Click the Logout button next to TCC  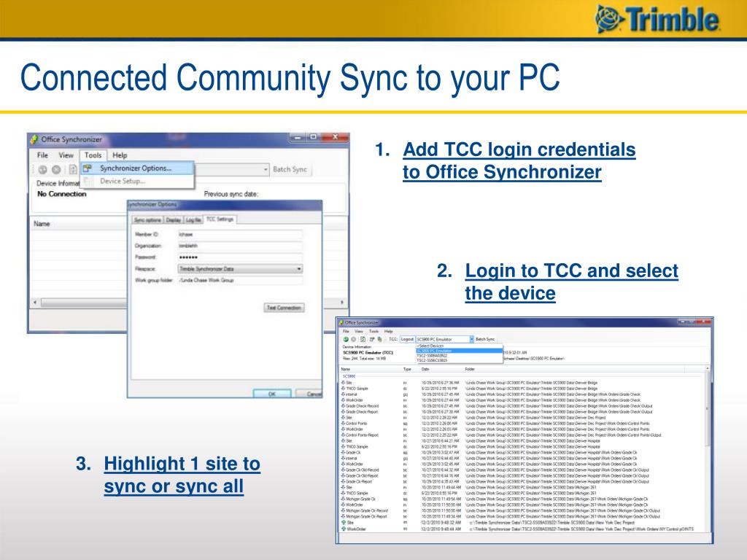407,339
